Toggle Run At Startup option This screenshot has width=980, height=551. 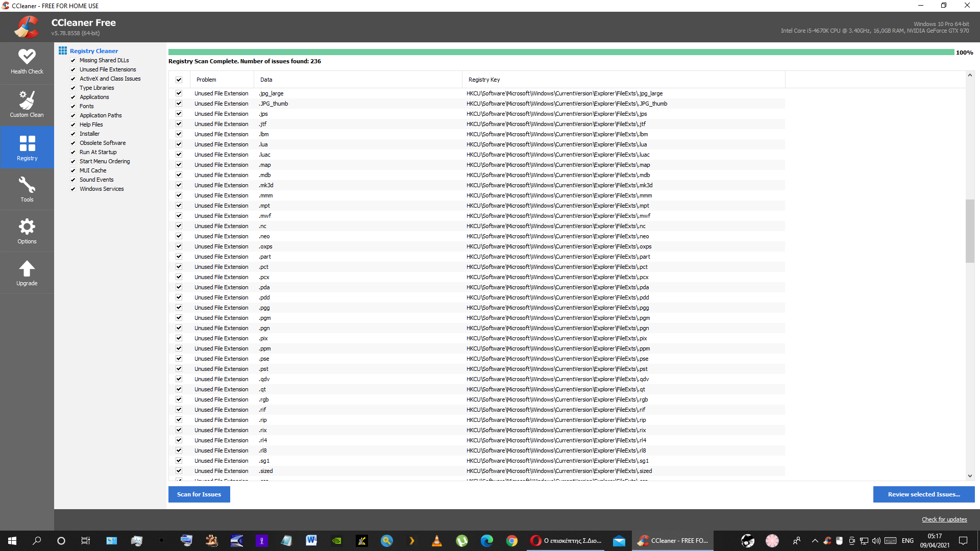click(73, 152)
